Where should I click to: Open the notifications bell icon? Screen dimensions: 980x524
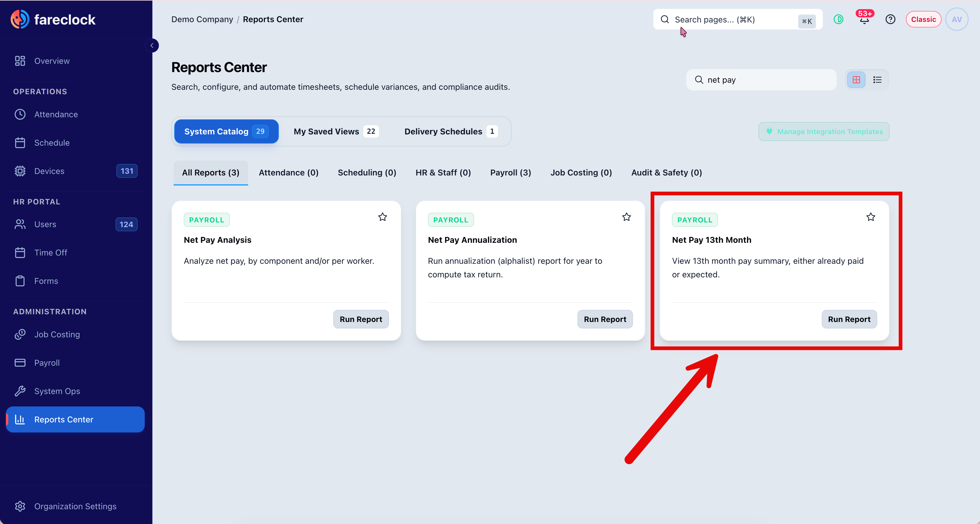tap(864, 19)
